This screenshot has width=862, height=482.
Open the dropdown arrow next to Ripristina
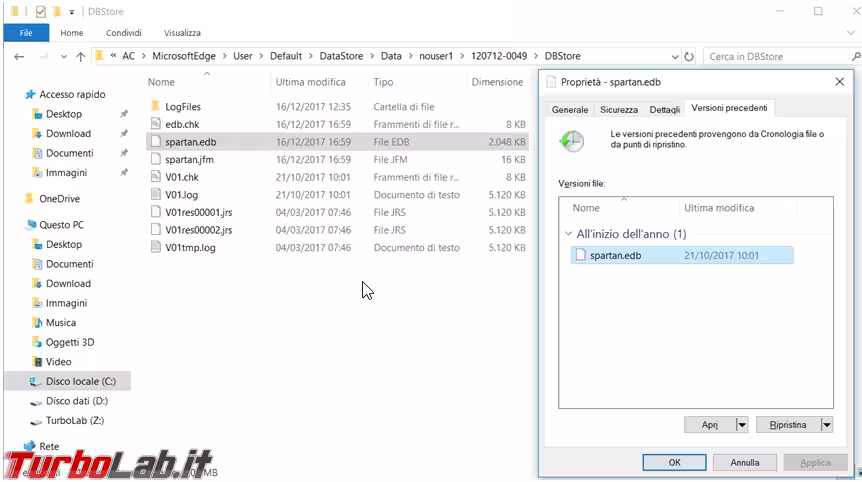click(x=826, y=425)
